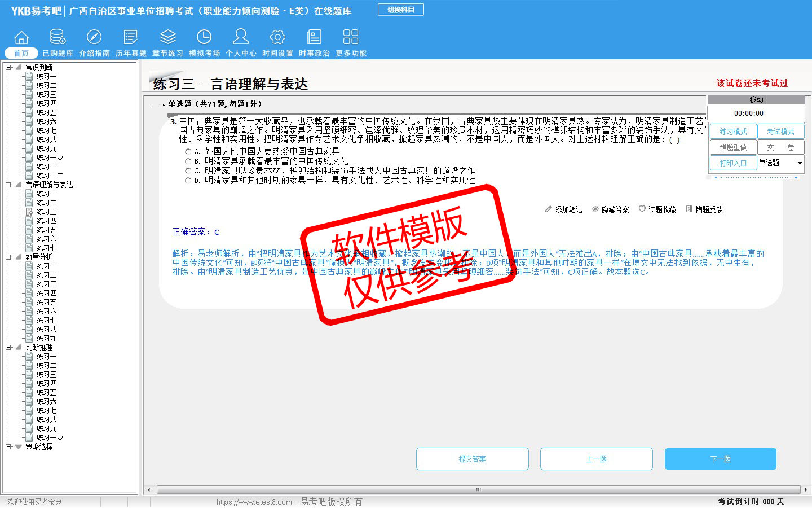Image resolution: width=812 pixels, height=508 pixels.
Task: Click the 下一题 next question button
Action: pyautogui.click(x=720, y=459)
